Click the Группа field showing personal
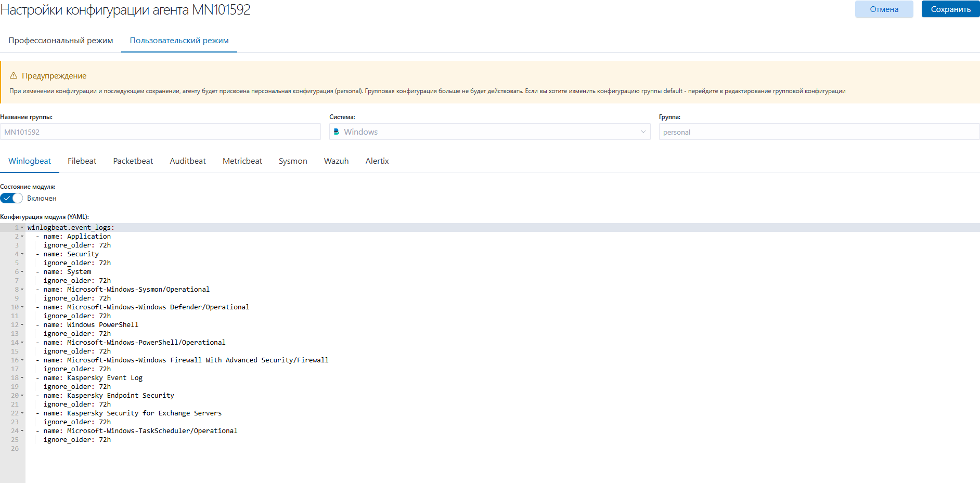Screen dimensions: 980x483 point(819,132)
